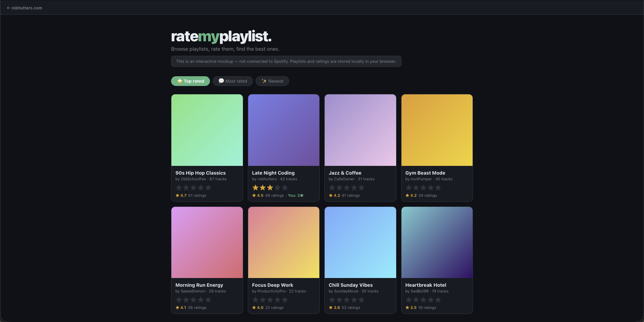Click the sparkles icon beside Newest

point(264,81)
